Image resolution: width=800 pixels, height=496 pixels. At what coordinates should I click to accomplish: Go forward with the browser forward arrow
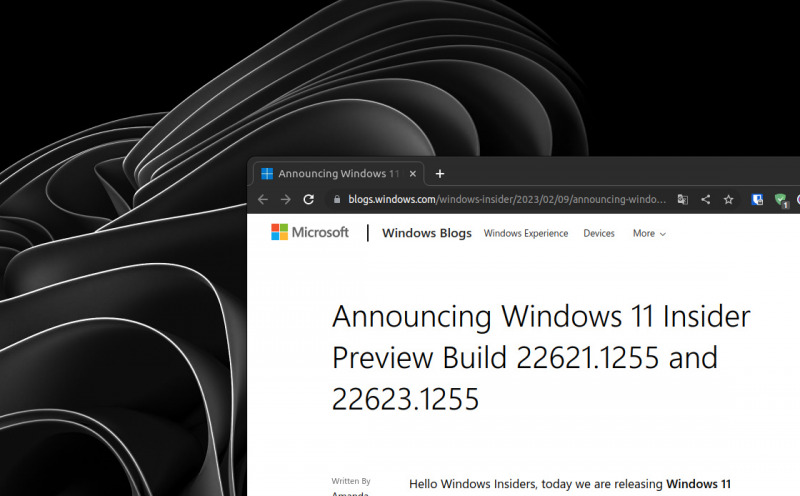286,200
